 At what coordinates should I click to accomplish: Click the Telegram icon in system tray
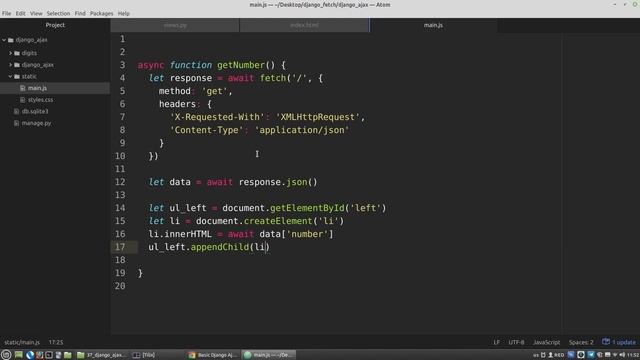click(x=591, y=355)
